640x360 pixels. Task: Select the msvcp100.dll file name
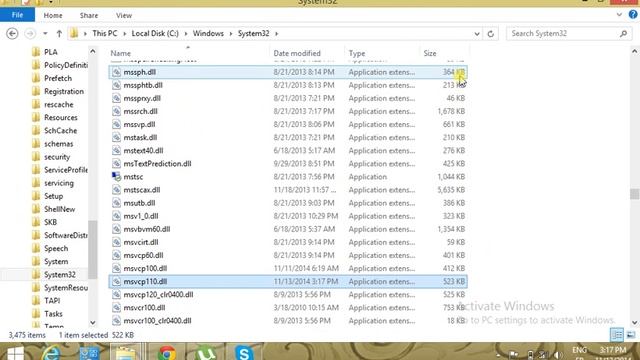pyautogui.click(x=145, y=269)
